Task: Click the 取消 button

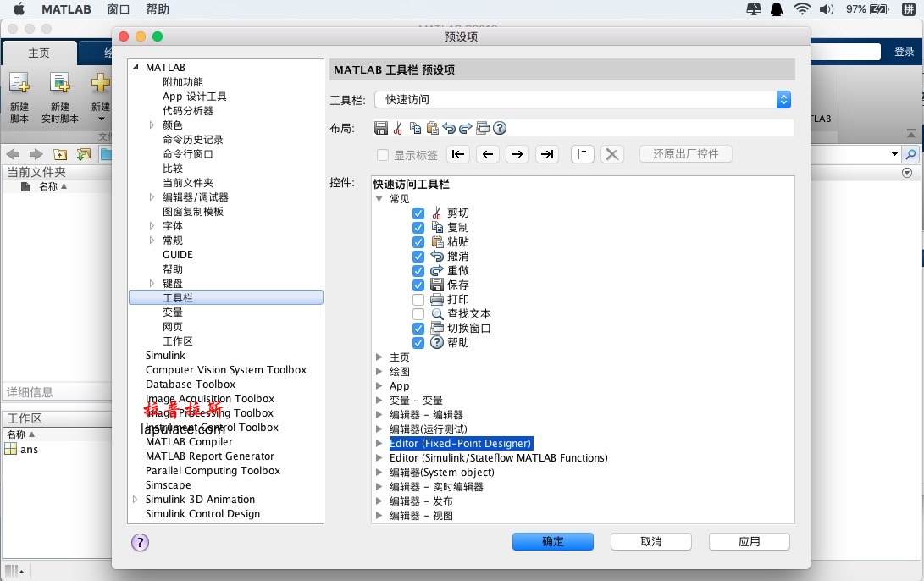Action: [651, 541]
